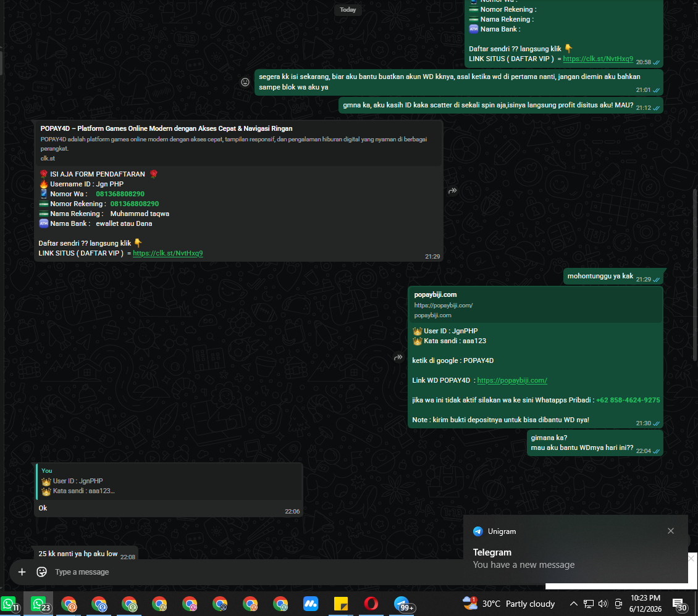Open the attach plus icon
Screen dimensions: 698x616
point(22,572)
